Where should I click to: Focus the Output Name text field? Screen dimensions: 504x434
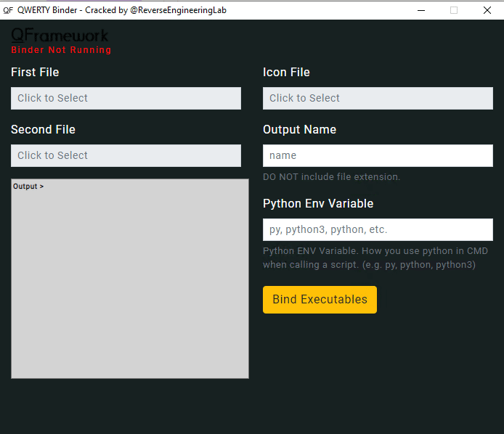pos(378,155)
